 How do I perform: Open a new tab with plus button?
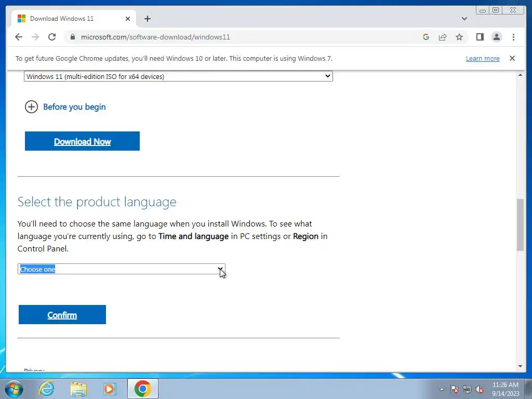[147, 19]
